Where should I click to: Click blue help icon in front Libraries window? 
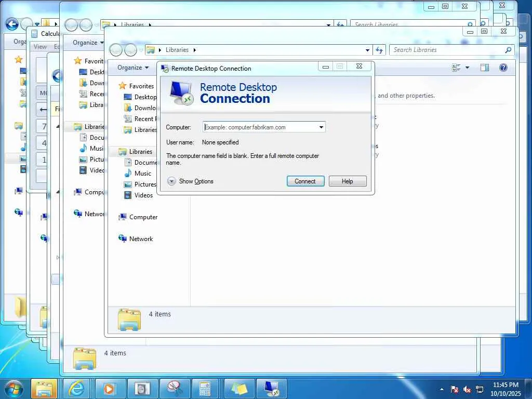point(503,68)
